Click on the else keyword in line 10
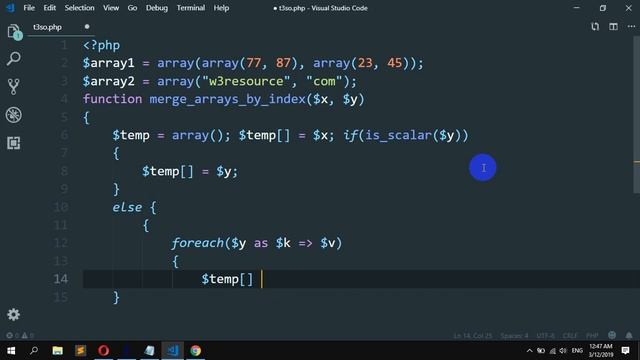The image size is (640, 360). 127,207
